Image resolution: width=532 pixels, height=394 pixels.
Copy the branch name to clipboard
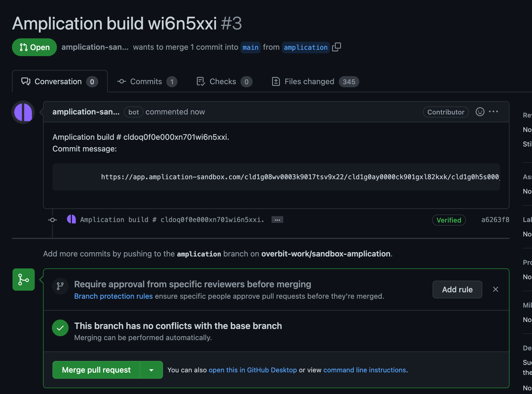336,47
